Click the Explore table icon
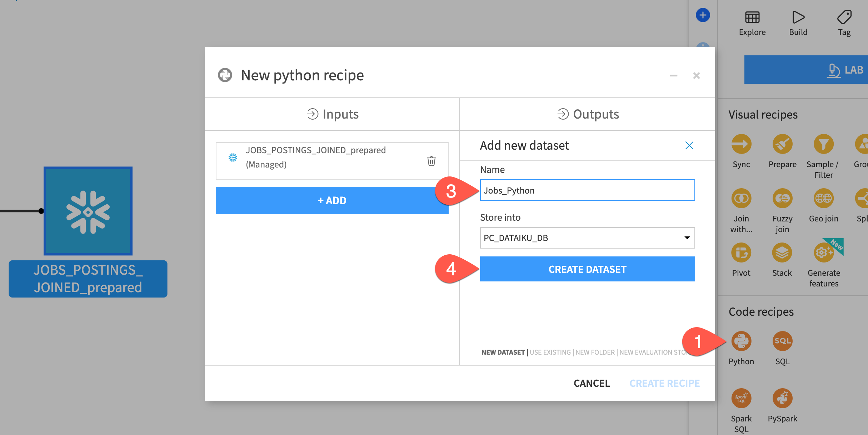 point(752,17)
